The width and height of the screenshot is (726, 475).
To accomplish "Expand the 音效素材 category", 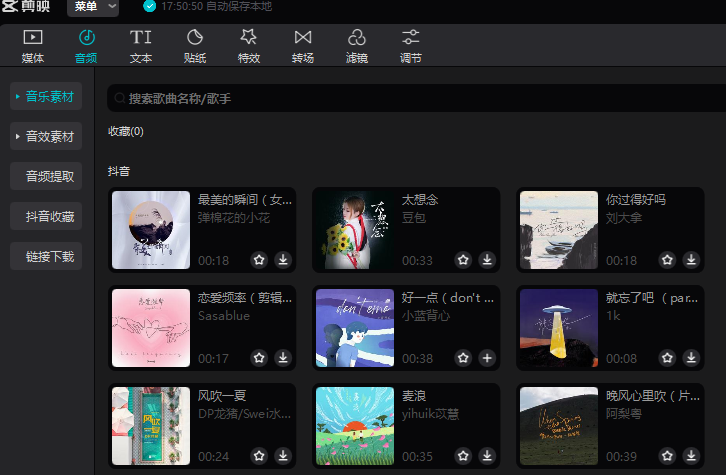I will pos(46,136).
